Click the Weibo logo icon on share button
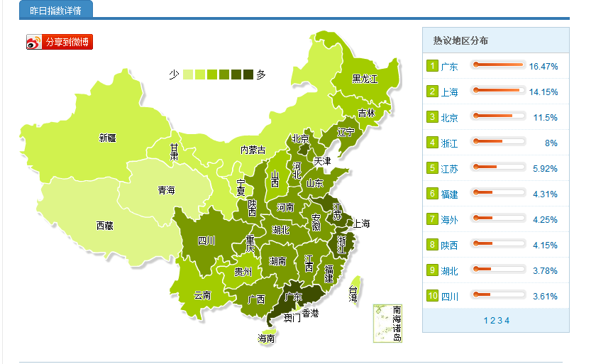This screenshot has width=596, height=364. click(x=35, y=43)
